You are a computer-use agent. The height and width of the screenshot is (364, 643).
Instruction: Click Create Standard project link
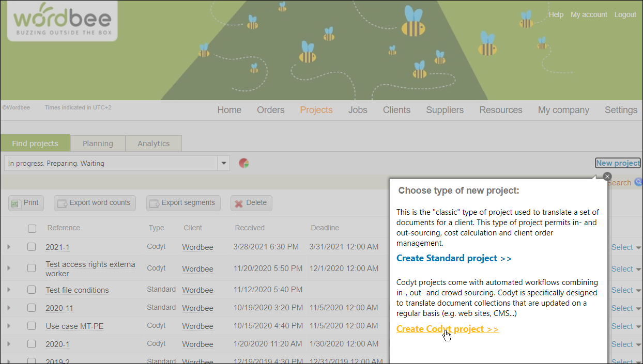(x=453, y=258)
